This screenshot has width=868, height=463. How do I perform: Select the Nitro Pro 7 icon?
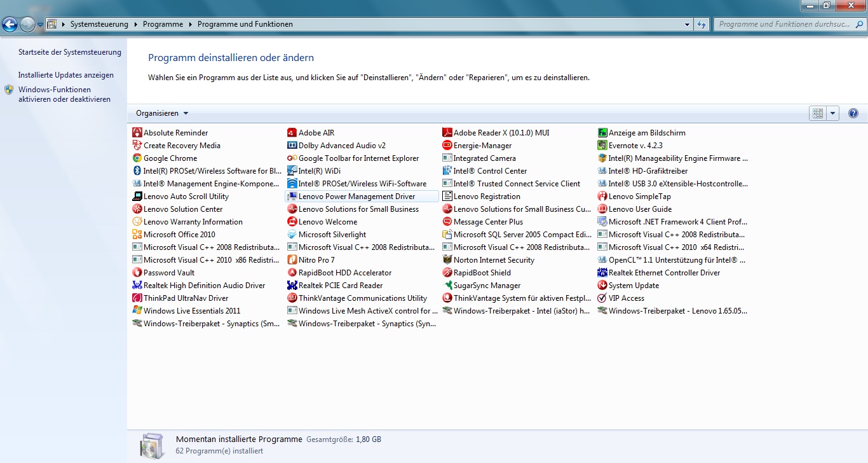(292, 260)
